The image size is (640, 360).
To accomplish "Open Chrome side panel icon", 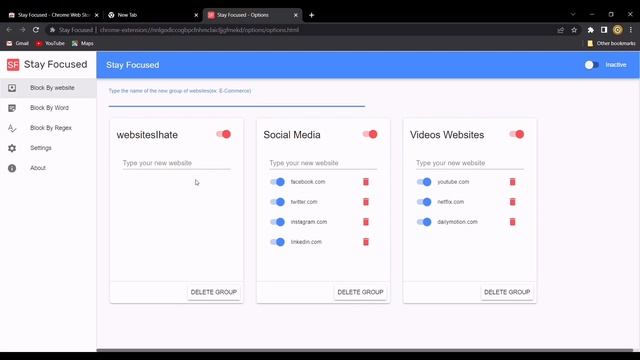I will click(604, 30).
